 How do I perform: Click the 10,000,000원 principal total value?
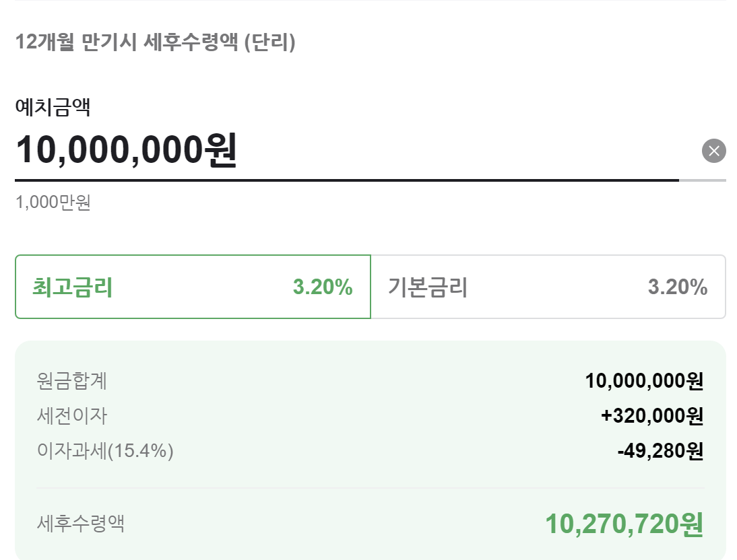[644, 380]
